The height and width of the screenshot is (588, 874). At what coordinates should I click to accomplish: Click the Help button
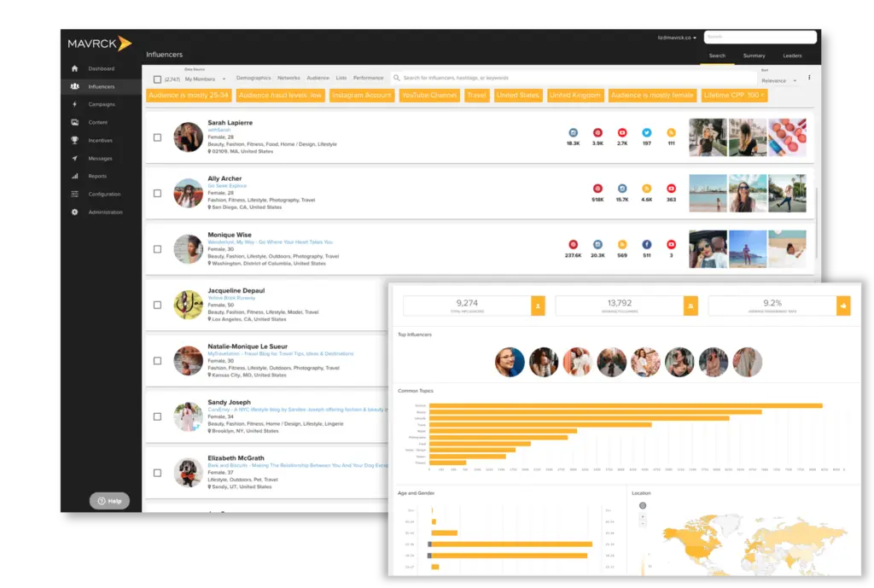109,501
